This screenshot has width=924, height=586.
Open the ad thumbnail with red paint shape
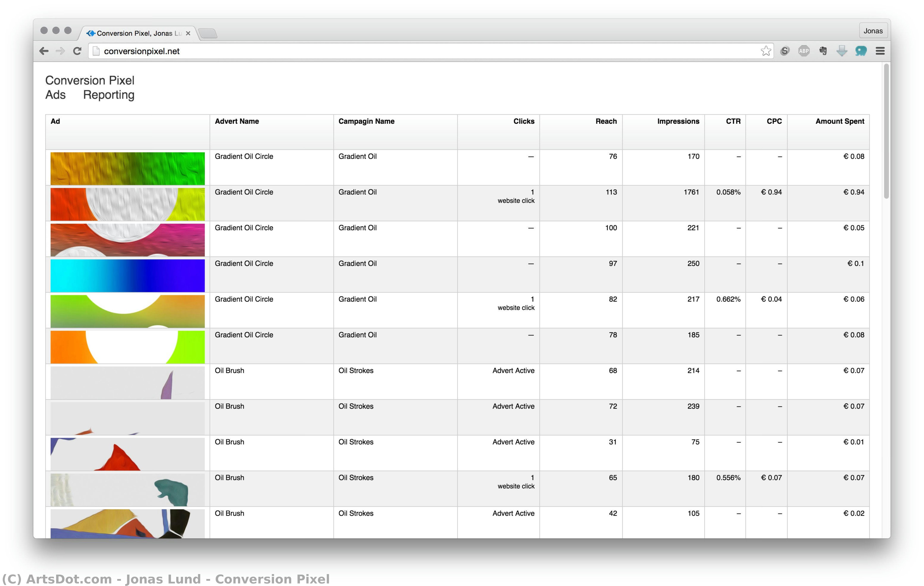[128, 454]
